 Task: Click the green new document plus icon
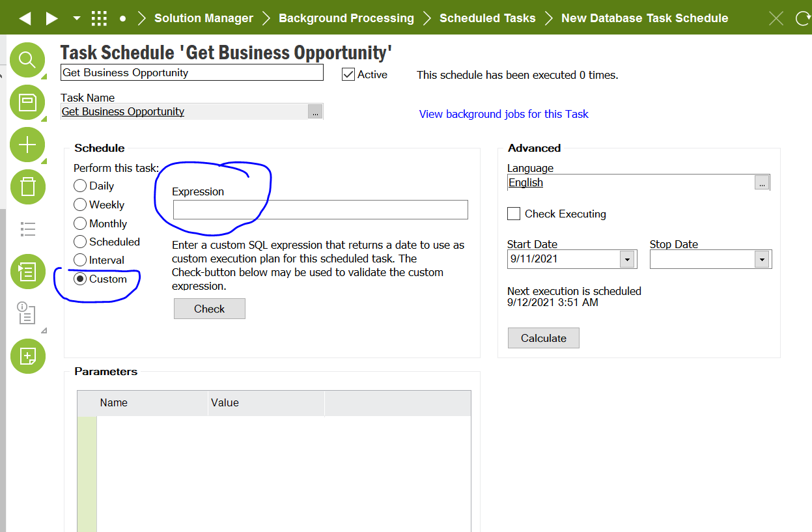[27, 356]
